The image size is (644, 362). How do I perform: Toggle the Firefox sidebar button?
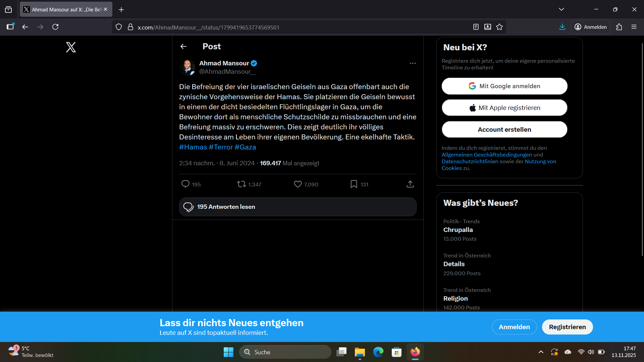[10, 27]
